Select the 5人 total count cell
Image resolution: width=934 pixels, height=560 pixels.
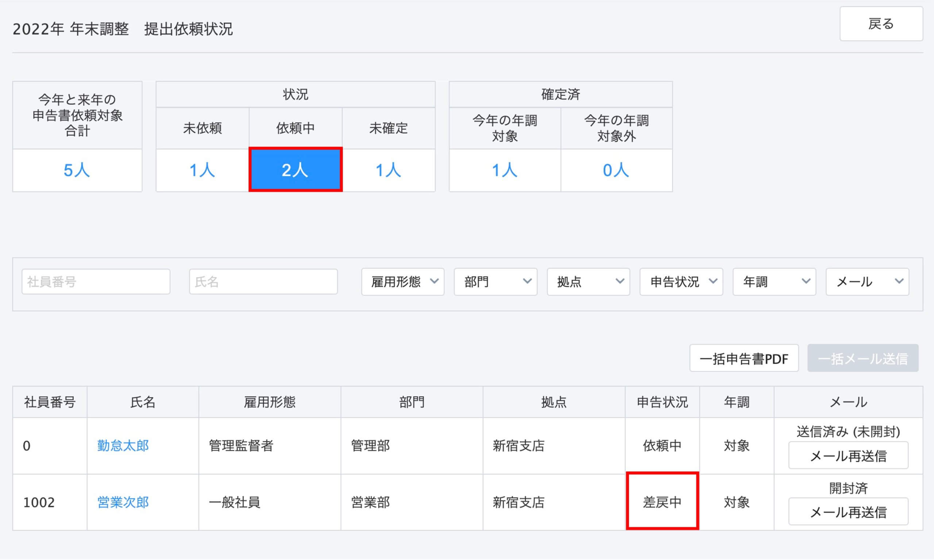(77, 170)
